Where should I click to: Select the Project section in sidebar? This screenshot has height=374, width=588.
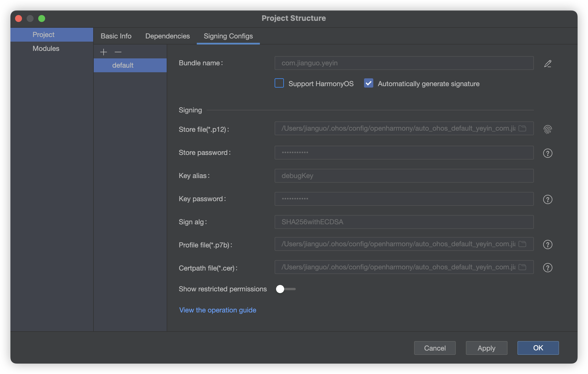43,34
